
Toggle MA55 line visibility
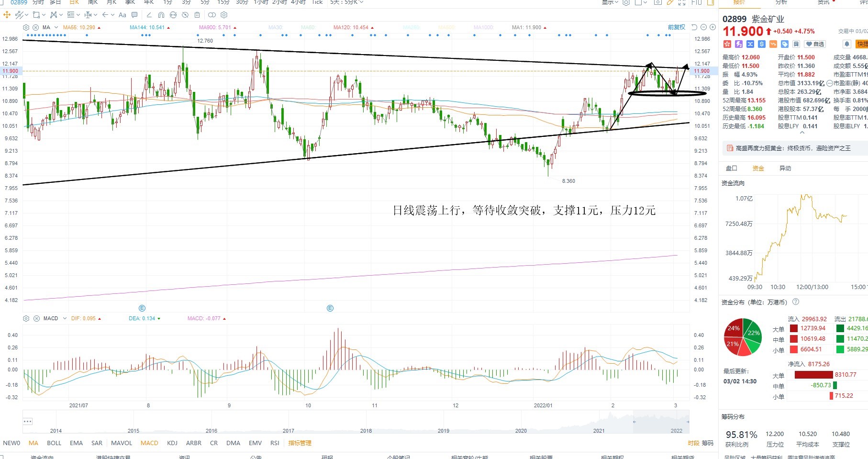tap(82, 27)
